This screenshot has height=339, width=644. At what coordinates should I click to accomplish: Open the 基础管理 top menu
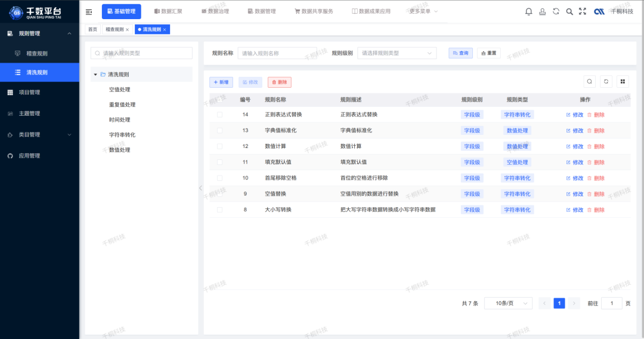coord(122,11)
